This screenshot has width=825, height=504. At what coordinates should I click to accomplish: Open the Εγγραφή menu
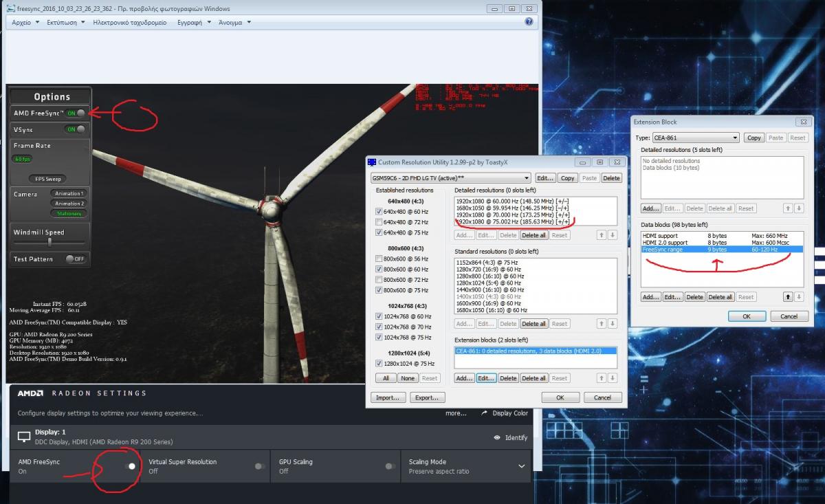click(193, 22)
